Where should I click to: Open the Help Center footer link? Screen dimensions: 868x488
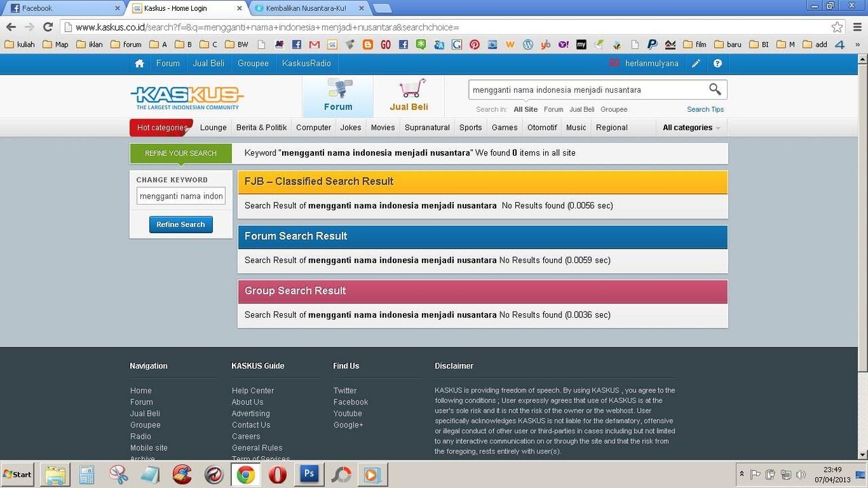pyautogui.click(x=253, y=390)
